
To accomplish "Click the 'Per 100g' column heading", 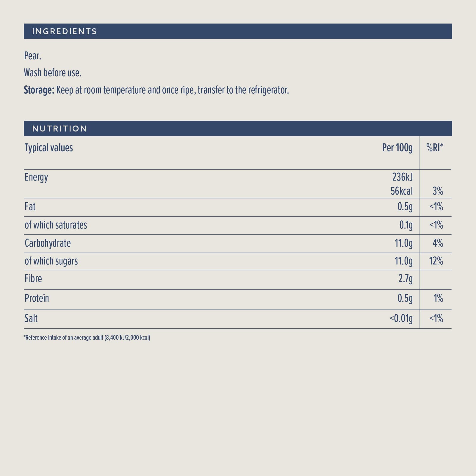I will pyautogui.click(x=397, y=148).
